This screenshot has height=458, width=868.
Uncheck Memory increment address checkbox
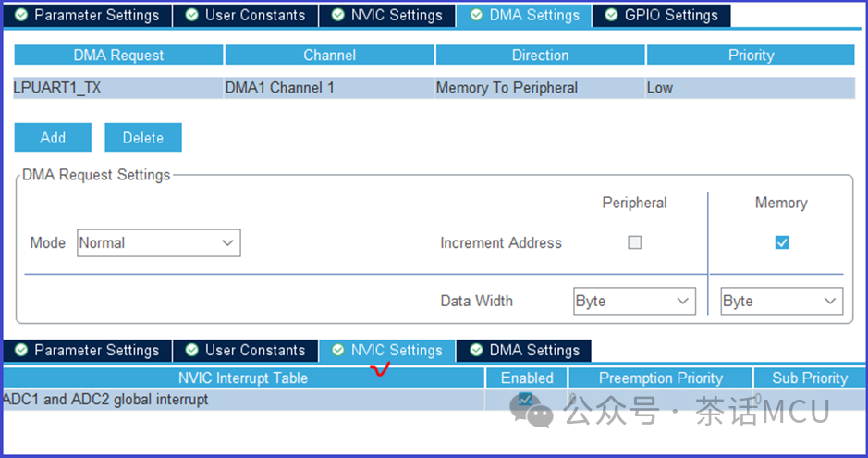tap(782, 242)
